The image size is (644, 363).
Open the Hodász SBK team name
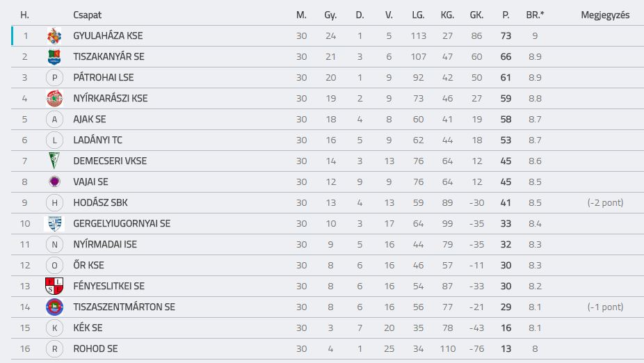click(100, 203)
